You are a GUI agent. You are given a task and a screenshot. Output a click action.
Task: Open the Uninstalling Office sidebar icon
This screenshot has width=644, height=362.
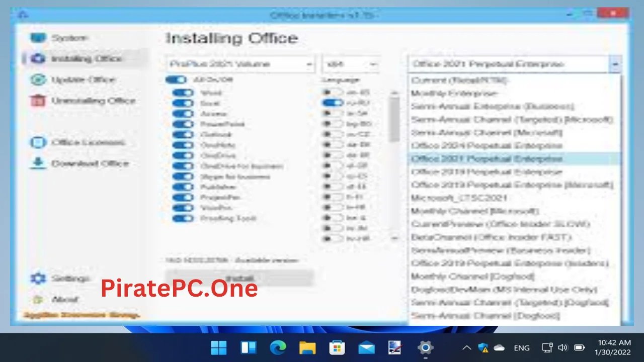click(38, 101)
